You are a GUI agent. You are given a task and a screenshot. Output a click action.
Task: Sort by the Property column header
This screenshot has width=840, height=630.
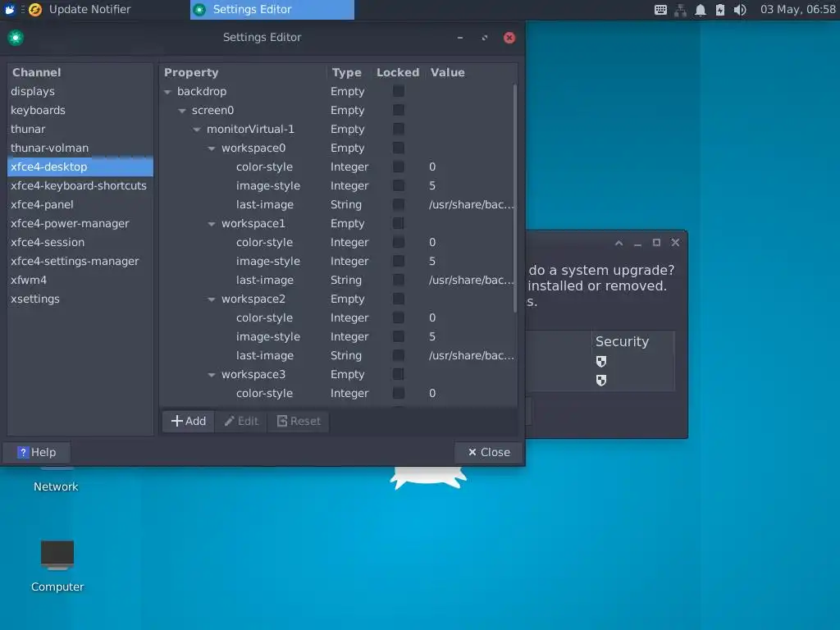[x=243, y=72]
